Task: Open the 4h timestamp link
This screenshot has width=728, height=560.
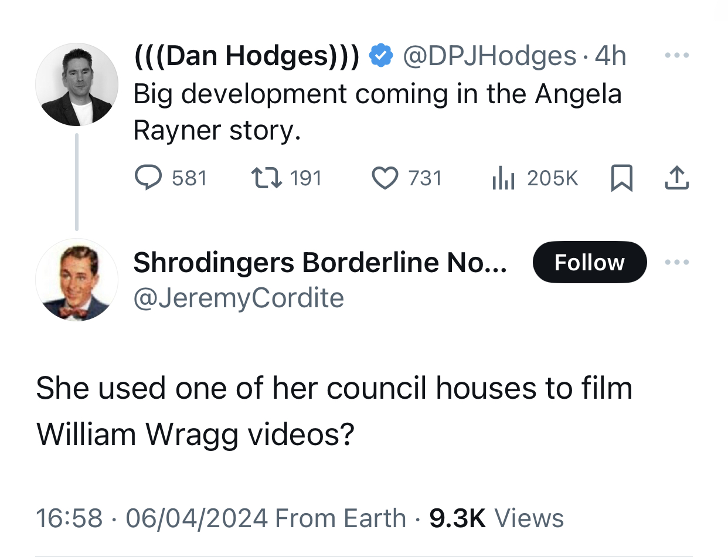Action: pos(610,56)
